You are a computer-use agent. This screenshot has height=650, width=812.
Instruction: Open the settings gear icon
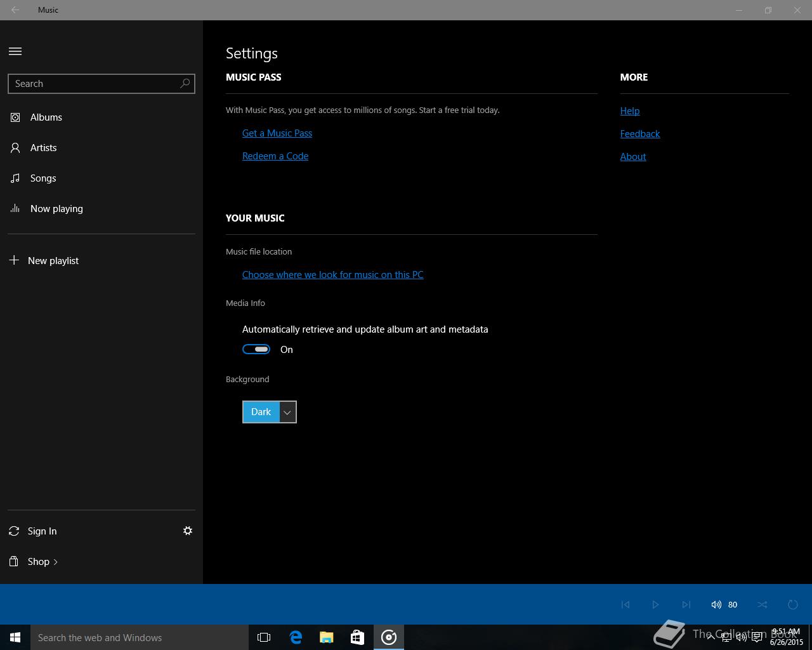click(x=188, y=531)
